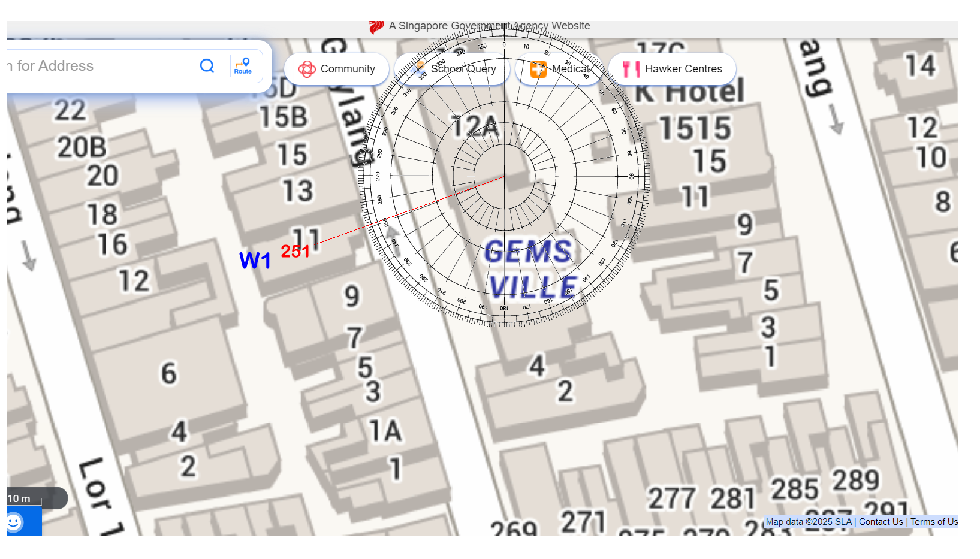The height and width of the screenshot is (559, 980).
Task: Click the Singapore Government Agency Website banner
Action: (489, 26)
